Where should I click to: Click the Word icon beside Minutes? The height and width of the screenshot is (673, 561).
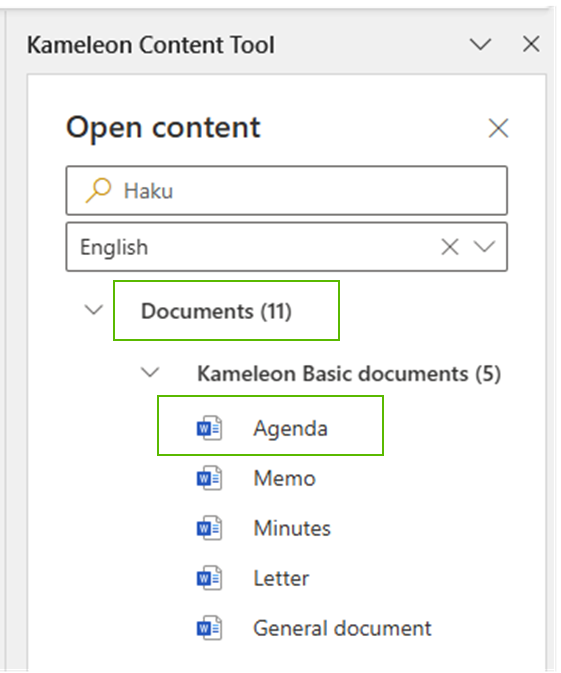[209, 527]
